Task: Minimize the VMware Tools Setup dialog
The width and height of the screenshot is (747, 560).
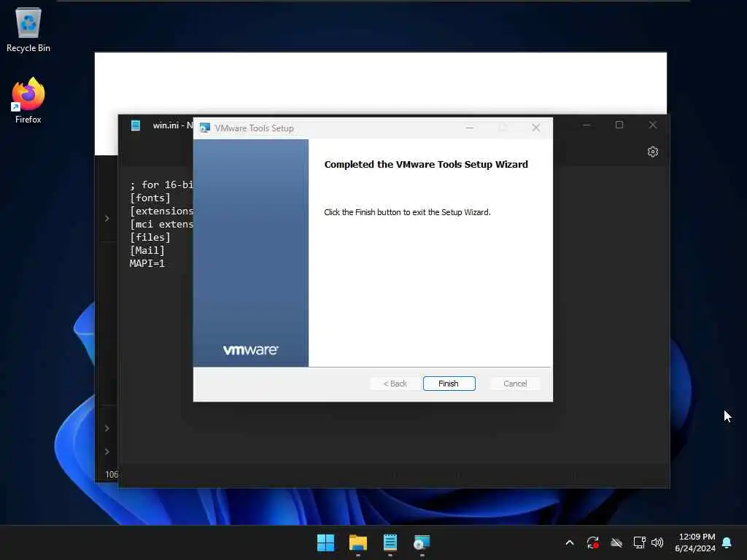Action: click(470, 128)
